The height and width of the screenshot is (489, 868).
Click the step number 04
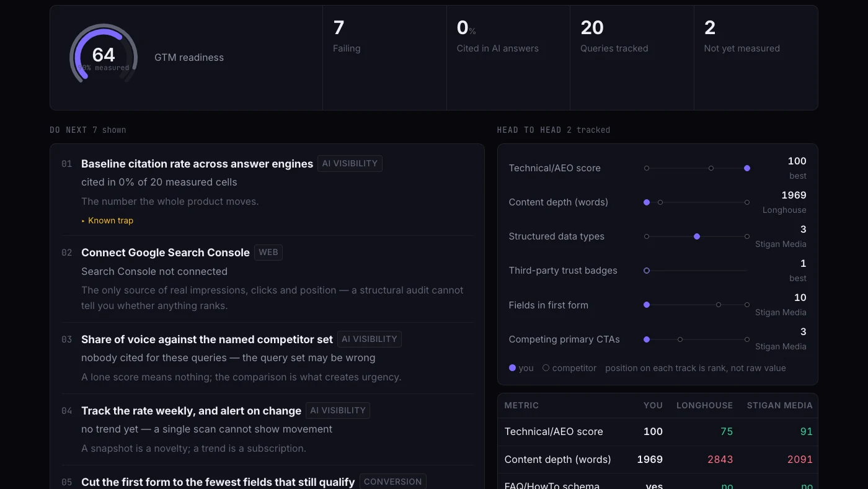pos(67,411)
